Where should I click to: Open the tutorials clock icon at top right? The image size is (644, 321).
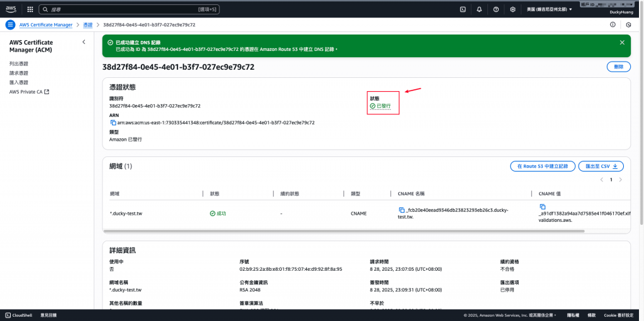(x=628, y=24)
